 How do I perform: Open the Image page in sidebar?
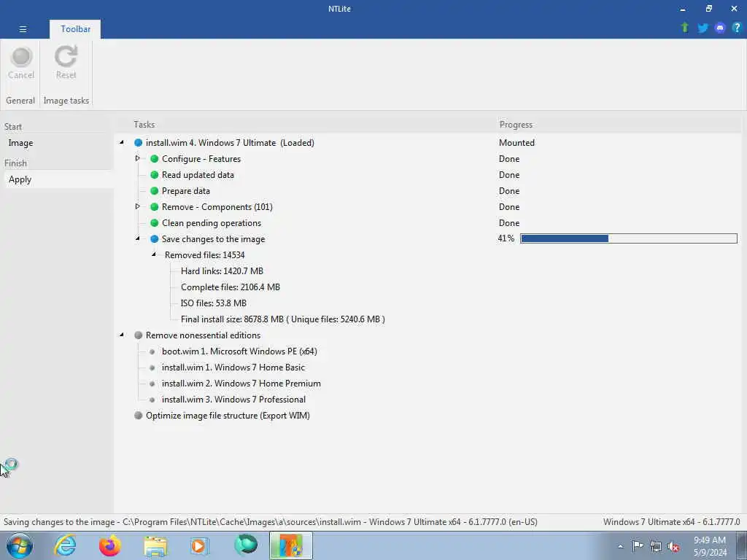coord(20,143)
